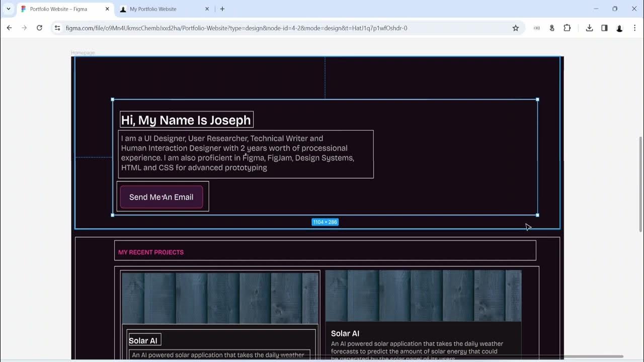The height and width of the screenshot is (362, 644).
Task: Close the Portfolio Website – Figma tab
Action: point(107,9)
